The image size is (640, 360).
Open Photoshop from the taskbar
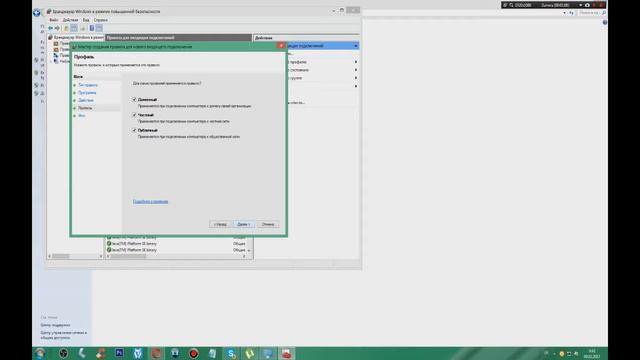119,353
